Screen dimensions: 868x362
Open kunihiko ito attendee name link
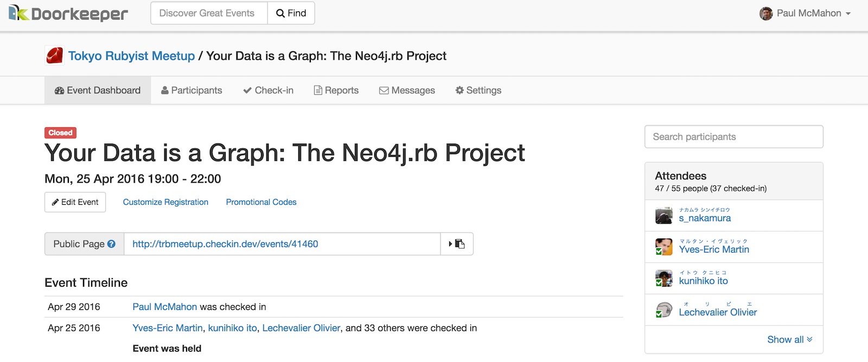[703, 281]
